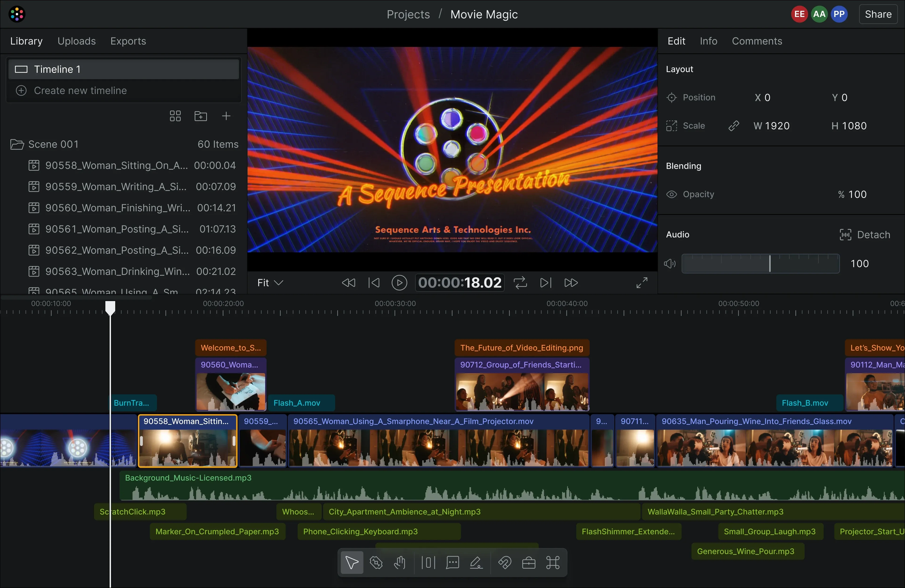Click the keyboard shortcuts command icon
905x588 pixels.
click(x=552, y=563)
